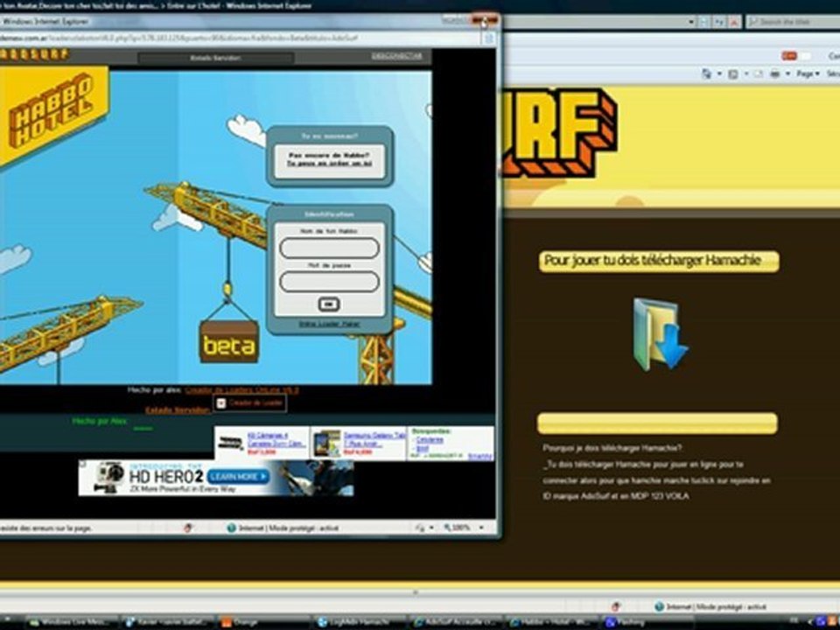Click the search box in main IE window
The height and width of the screenshot is (630, 840).
793,22
